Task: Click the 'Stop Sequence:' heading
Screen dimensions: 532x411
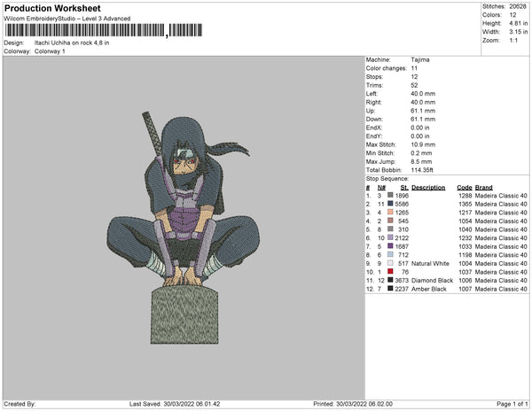Action: coord(387,179)
